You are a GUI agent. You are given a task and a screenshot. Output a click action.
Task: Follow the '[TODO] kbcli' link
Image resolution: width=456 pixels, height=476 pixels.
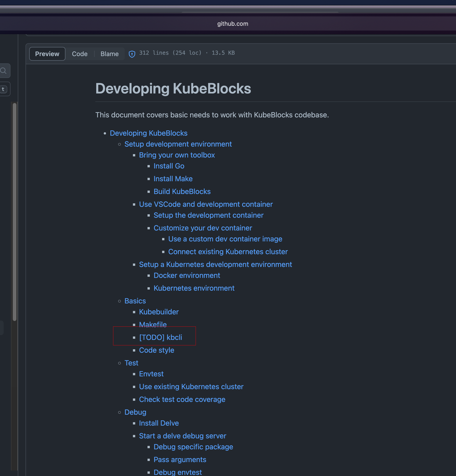(x=161, y=337)
